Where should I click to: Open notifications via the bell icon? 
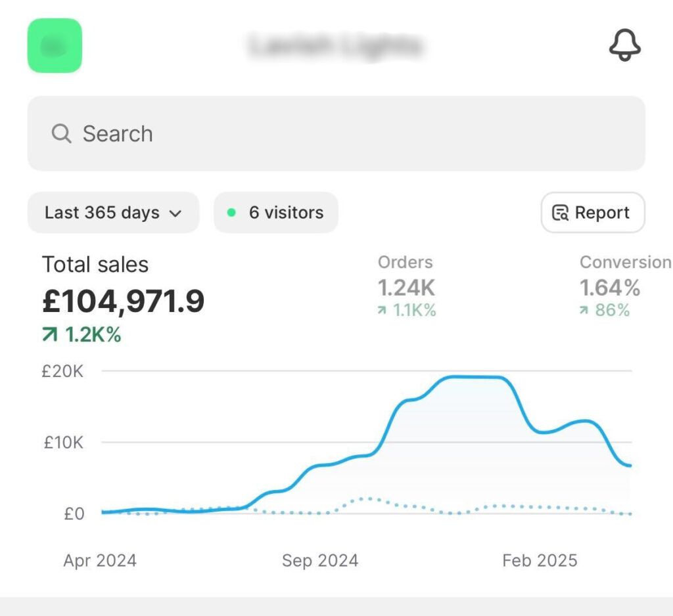pos(624,45)
